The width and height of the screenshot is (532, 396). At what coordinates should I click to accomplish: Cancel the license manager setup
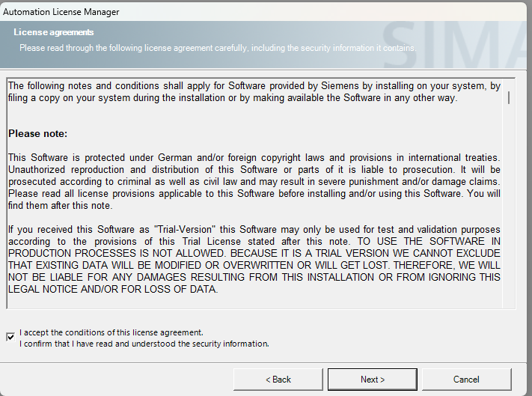point(466,380)
